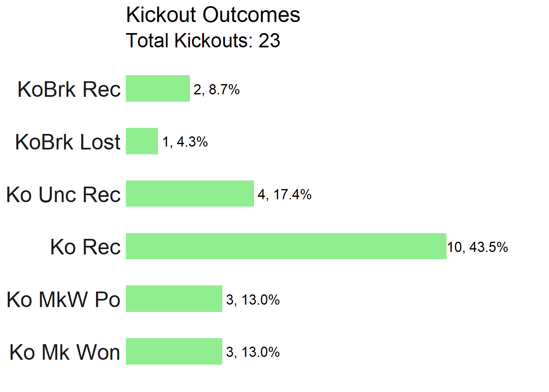Click the Ko Mk Won bar

click(x=174, y=351)
